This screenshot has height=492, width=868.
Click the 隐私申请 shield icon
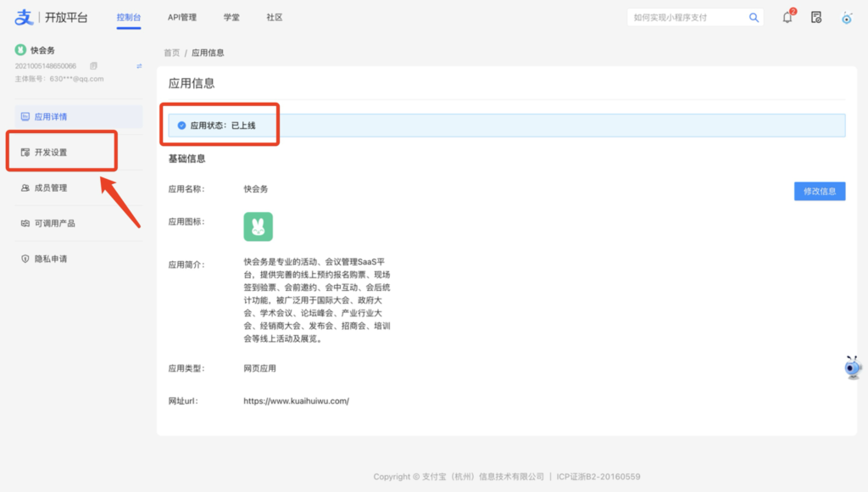(x=25, y=259)
